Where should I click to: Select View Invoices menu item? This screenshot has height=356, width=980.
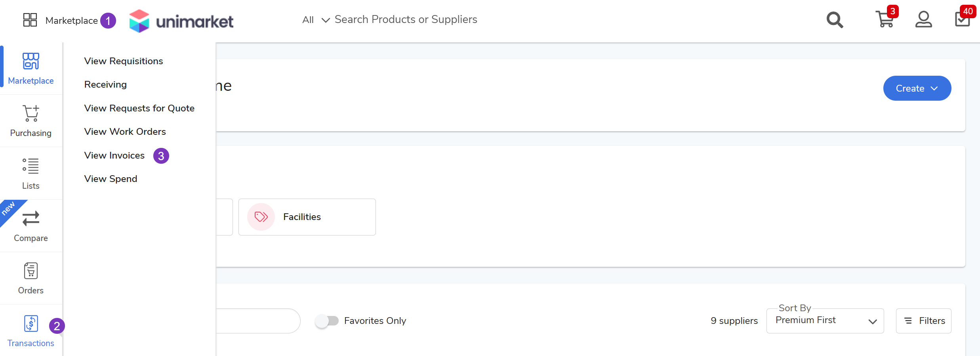coord(114,155)
